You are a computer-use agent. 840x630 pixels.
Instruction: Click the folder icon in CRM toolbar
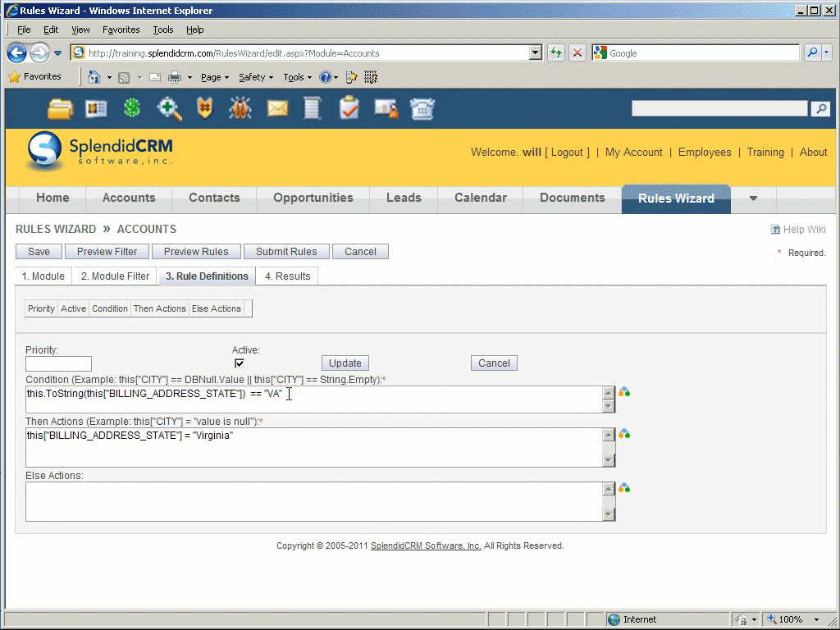click(x=61, y=108)
